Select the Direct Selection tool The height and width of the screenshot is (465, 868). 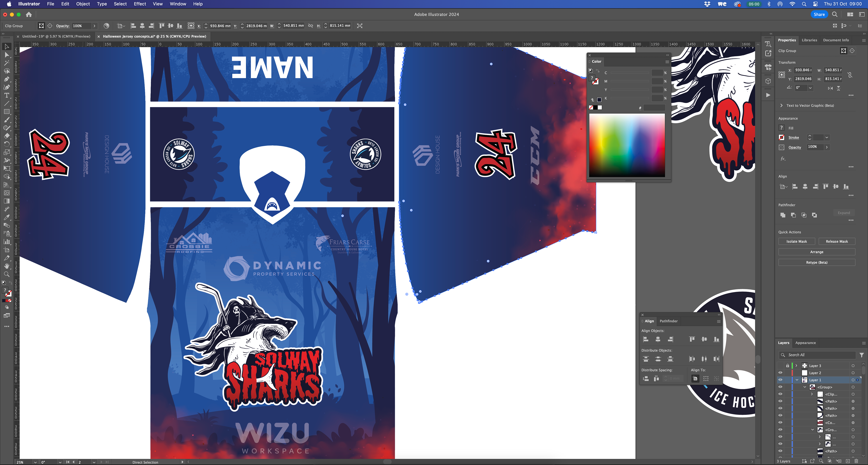[x=6, y=55]
